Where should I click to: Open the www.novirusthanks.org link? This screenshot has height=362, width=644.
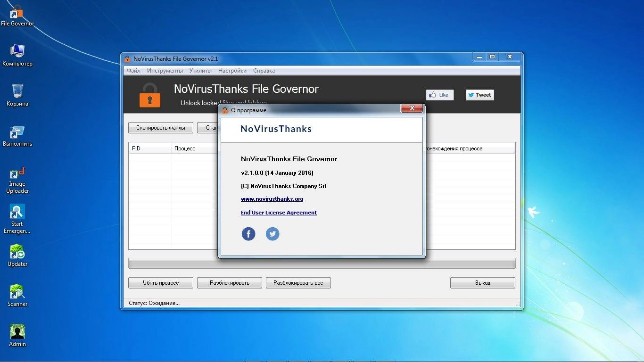[272, 199]
